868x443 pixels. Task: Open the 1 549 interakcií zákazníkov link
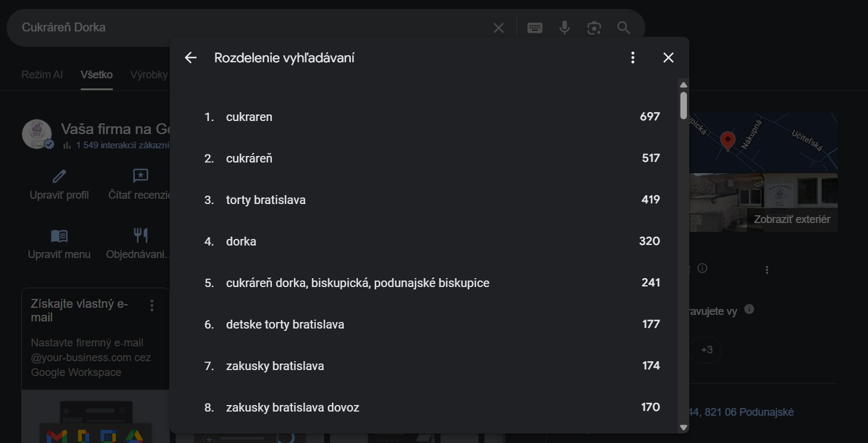(122, 145)
